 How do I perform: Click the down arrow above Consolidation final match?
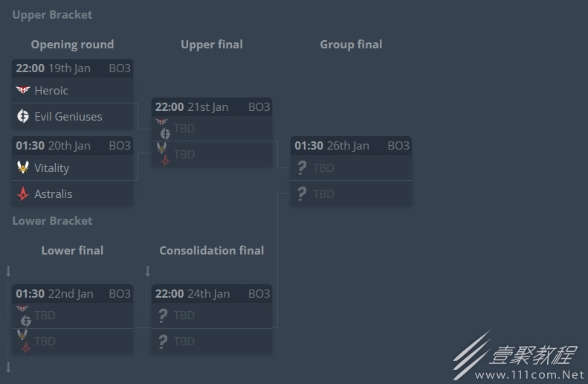point(148,271)
